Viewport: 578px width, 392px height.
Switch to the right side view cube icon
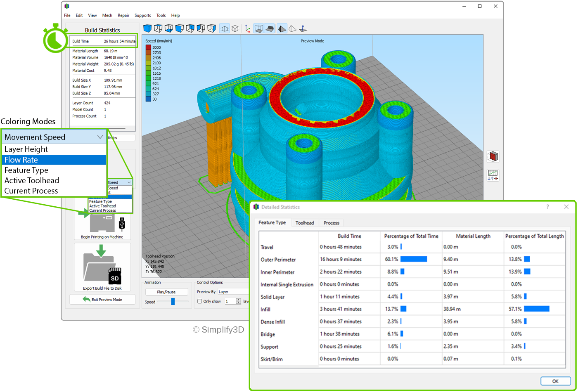click(x=212, y=28)
